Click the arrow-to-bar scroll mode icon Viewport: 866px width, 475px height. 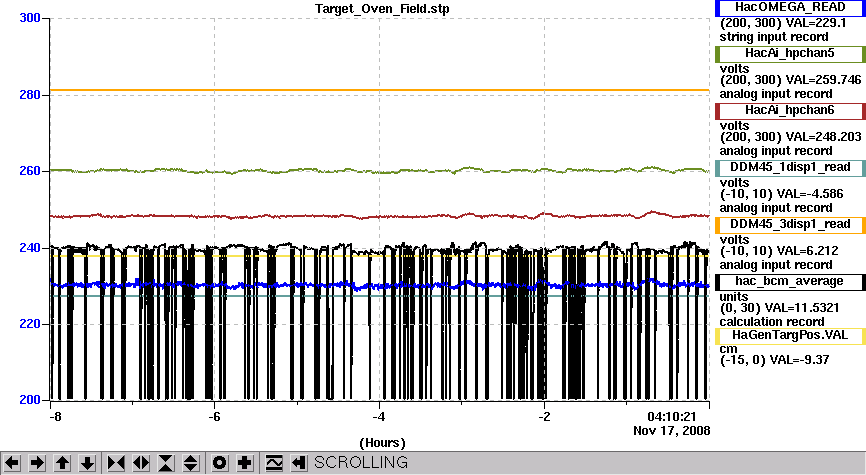(299, 462)
